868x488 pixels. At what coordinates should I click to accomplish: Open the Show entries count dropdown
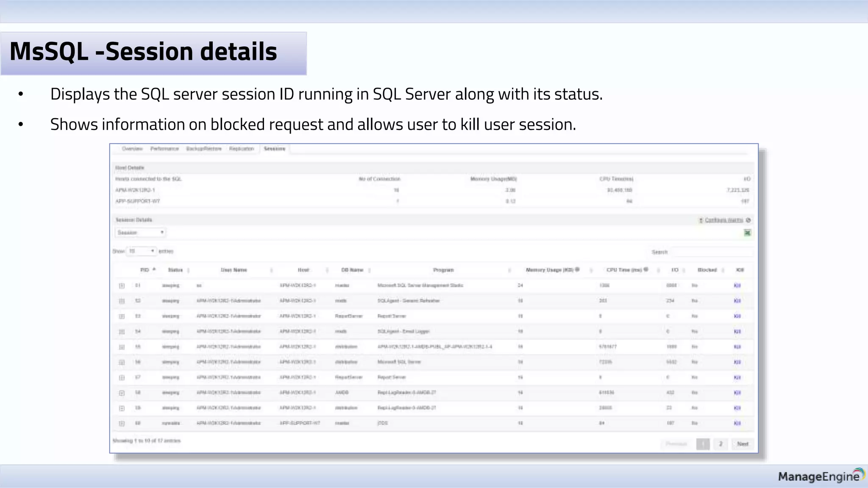click(x=142, y=251)
